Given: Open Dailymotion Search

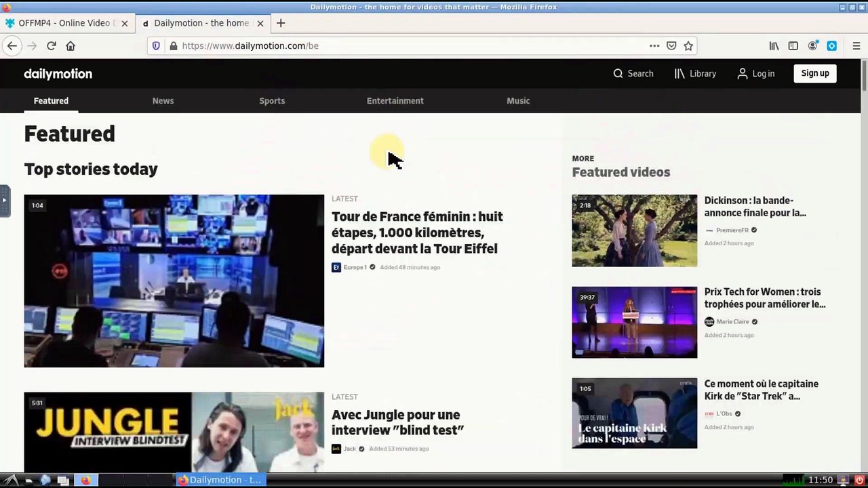Looking at the screenshot, I should [x=633, y=73].
